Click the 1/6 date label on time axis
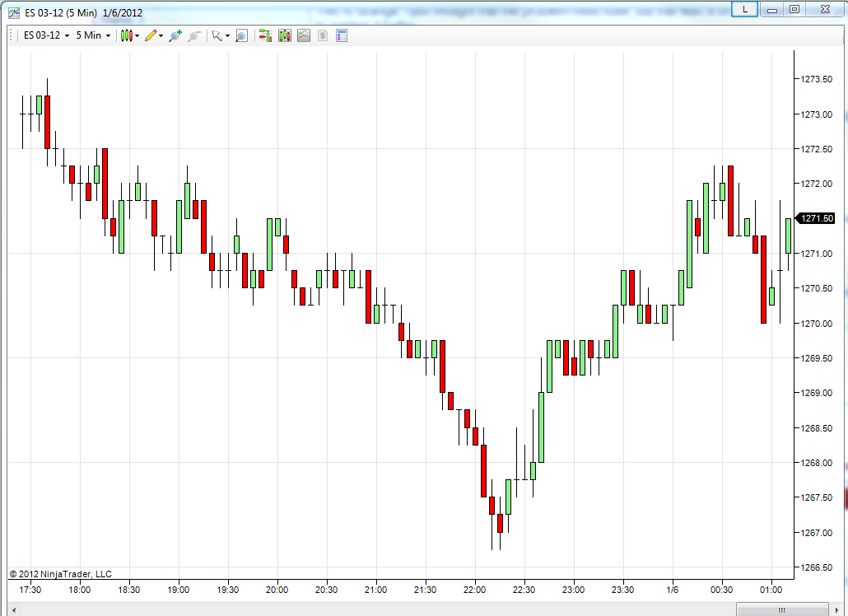The width and height of the screenshot is (848, 616). (x=673, y=590)
